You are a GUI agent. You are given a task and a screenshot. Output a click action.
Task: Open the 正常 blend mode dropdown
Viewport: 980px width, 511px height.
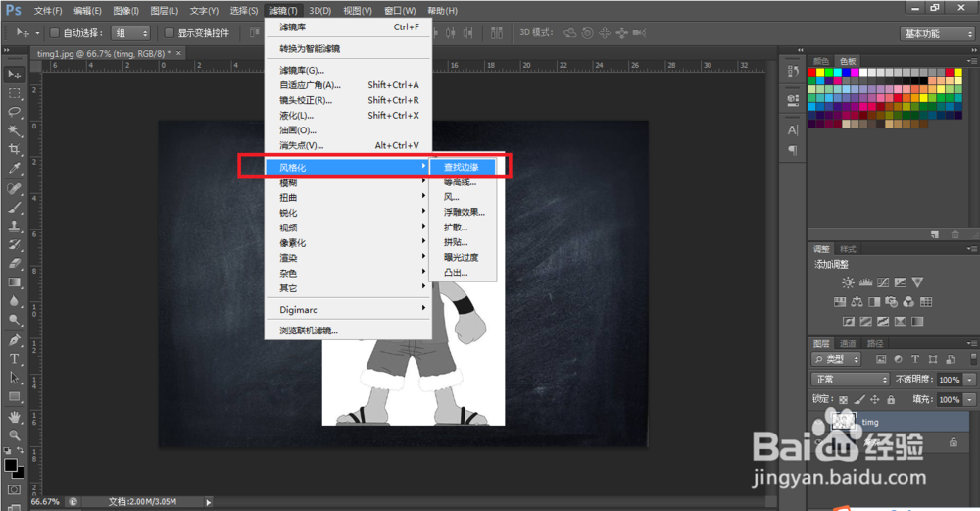pyautogui.click(x=850, y=379)
